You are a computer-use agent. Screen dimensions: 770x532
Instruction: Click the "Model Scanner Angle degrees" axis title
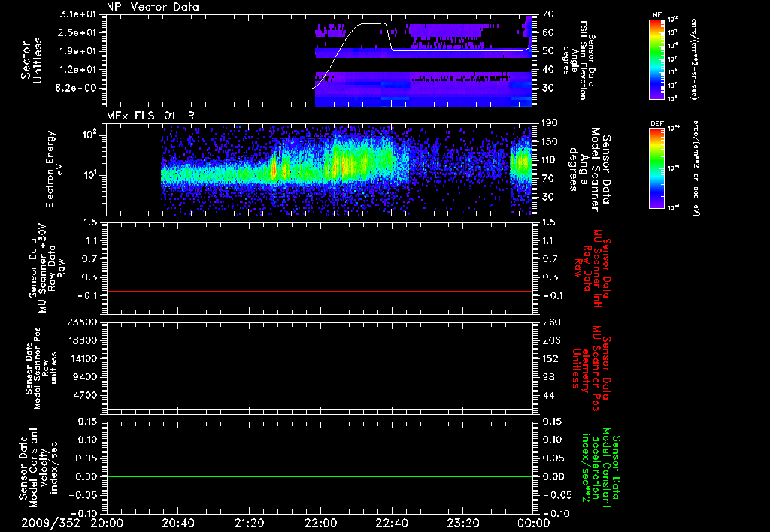click(x=583, y=170)
